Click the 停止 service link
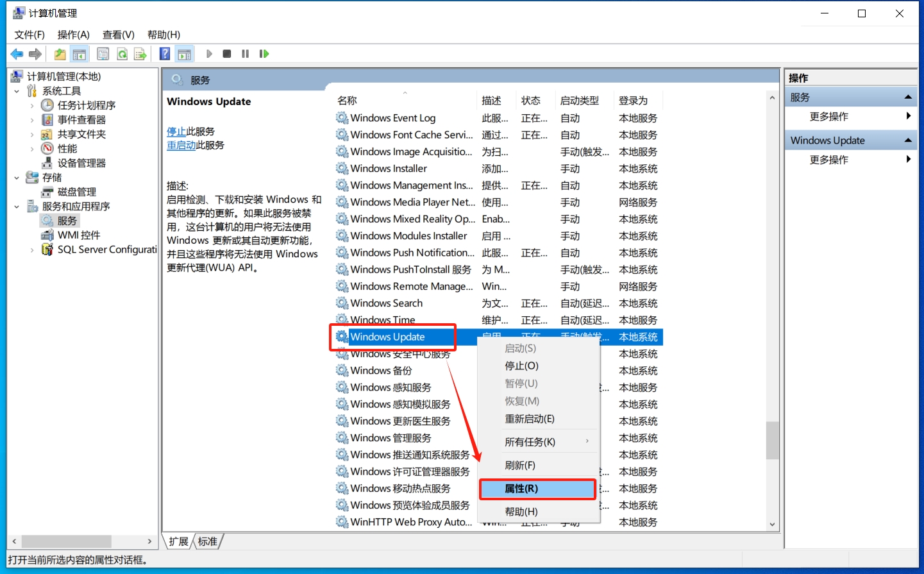The width and height of the screenshot is (924, 574). 176,131
